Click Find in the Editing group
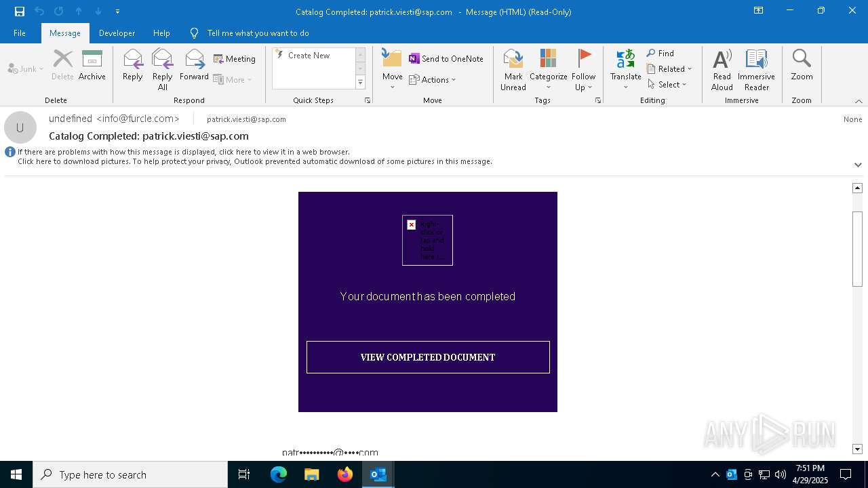 pos(660,54)
